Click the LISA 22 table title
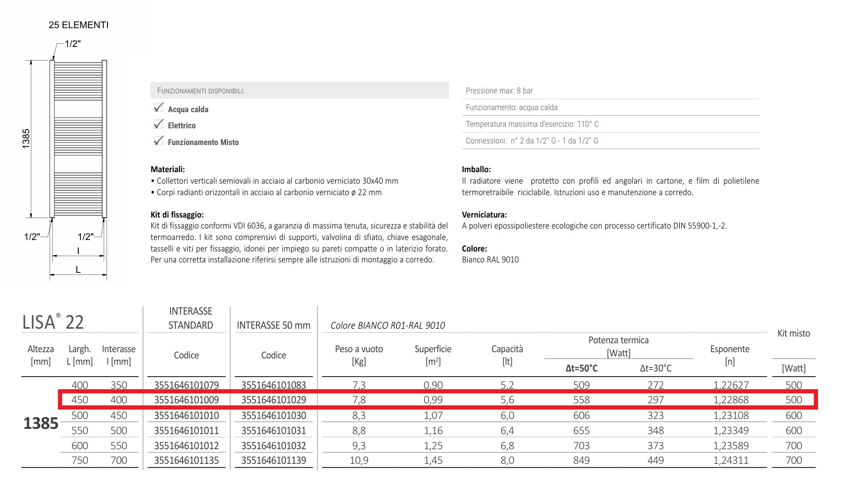Image resolution: width=865 pixels, height=504 pixels. click(53, 322)
